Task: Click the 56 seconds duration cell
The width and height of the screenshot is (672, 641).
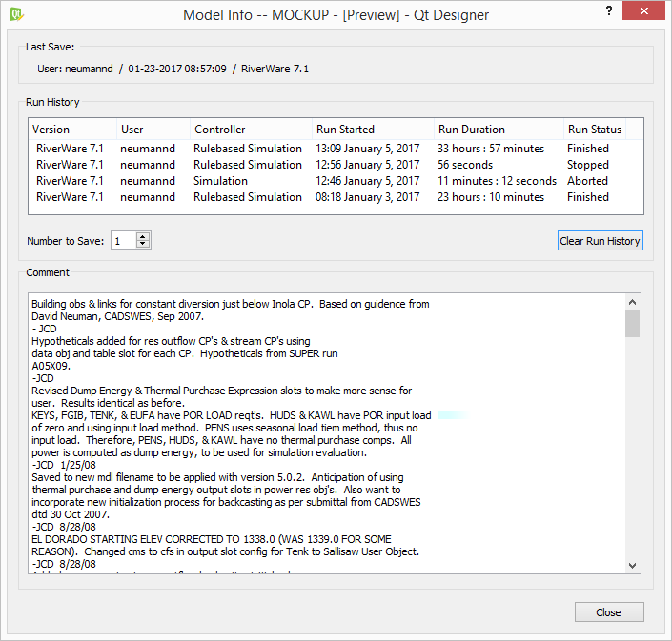Action: 465,165
